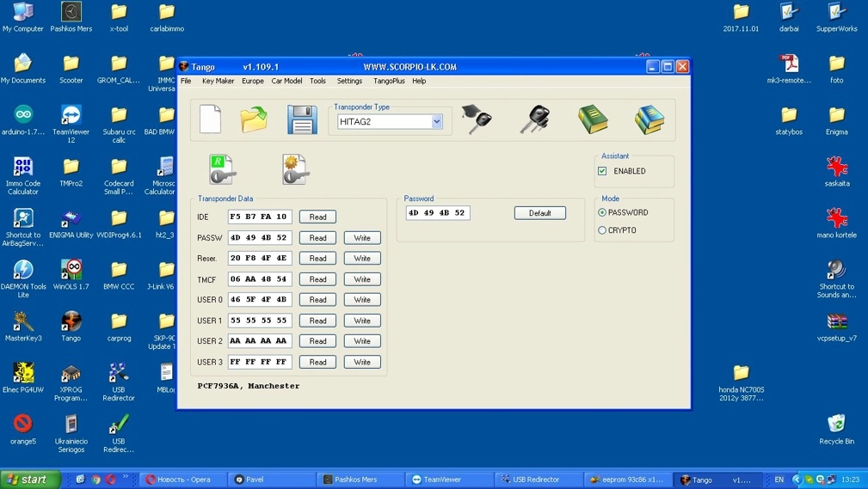The width and height of the screenshot is (868, 489).
Task: Launch TeamViewer 12 from the desktop
Action: pyautogui.click(x=71, y=124)
